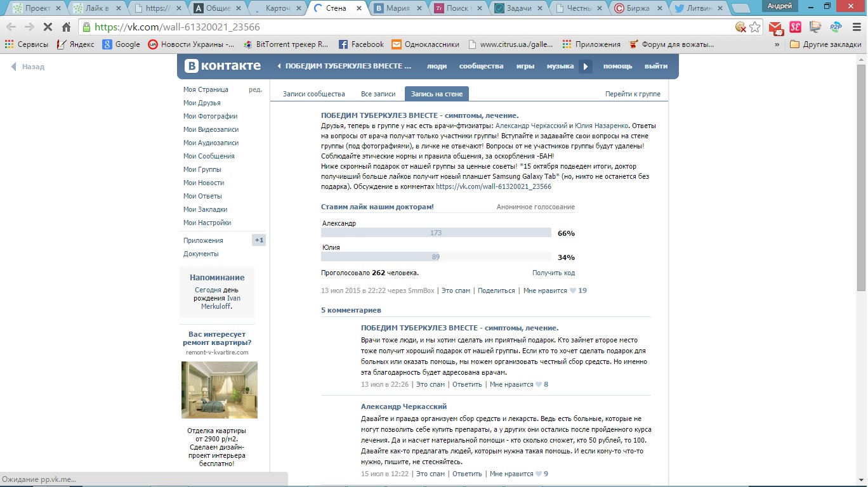Open the BitTorrent трекер bookmark
The image size is (868, 487).
coord(286,44)
